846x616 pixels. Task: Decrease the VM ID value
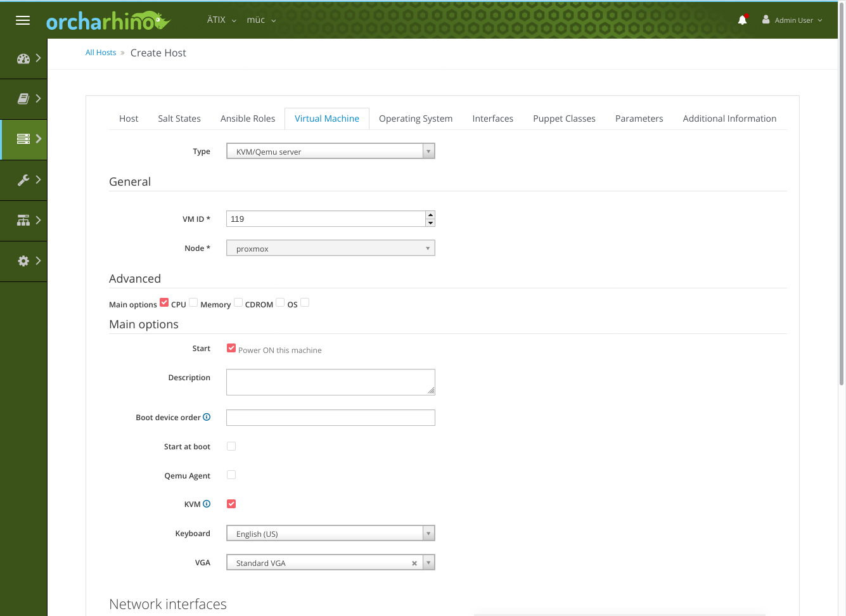(430, 222)
